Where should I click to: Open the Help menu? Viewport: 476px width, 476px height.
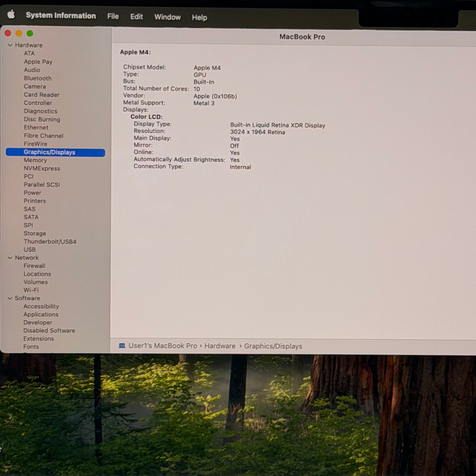[200, 18]
